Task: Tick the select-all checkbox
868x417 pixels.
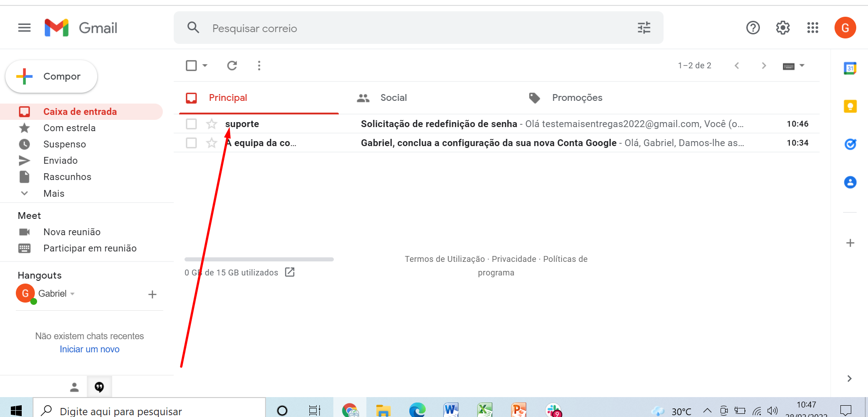Action: point(191,66)
